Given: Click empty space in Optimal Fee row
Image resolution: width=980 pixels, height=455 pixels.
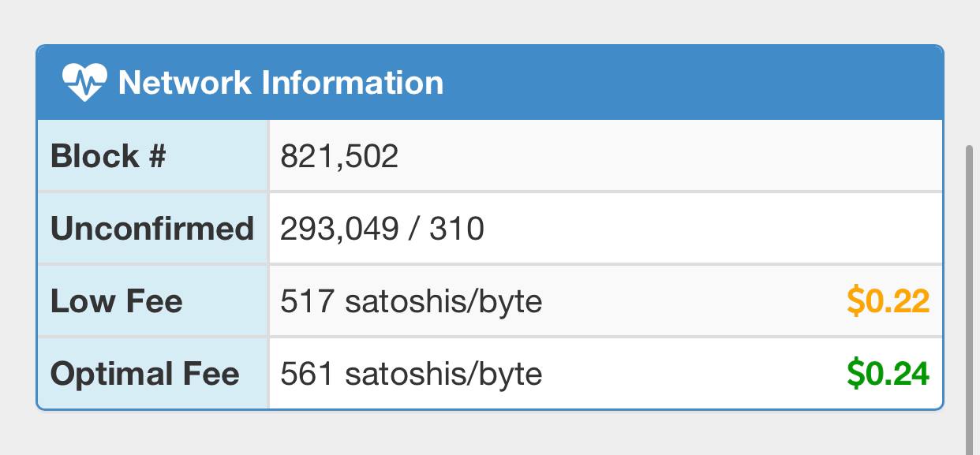Looking at the screenshot, I should point(694,373).
